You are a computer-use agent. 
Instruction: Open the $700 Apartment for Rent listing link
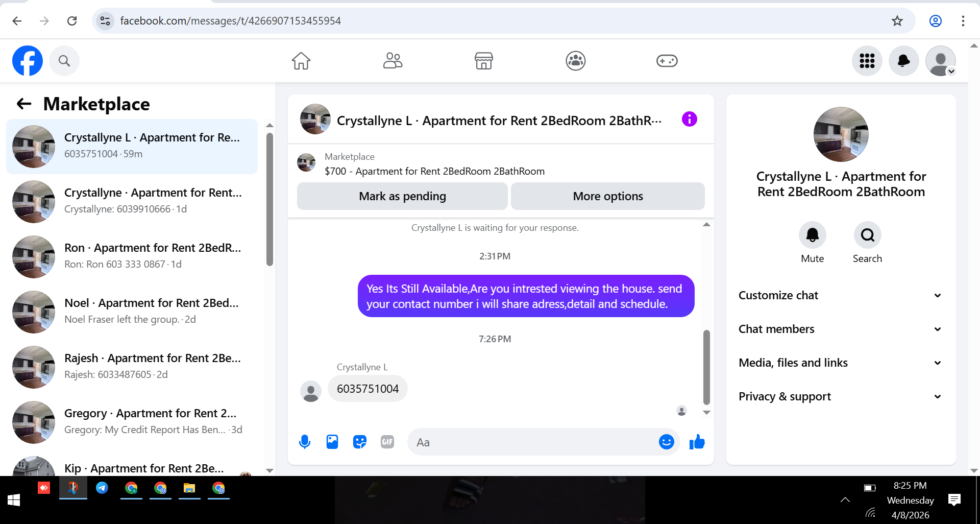point(434,171)
